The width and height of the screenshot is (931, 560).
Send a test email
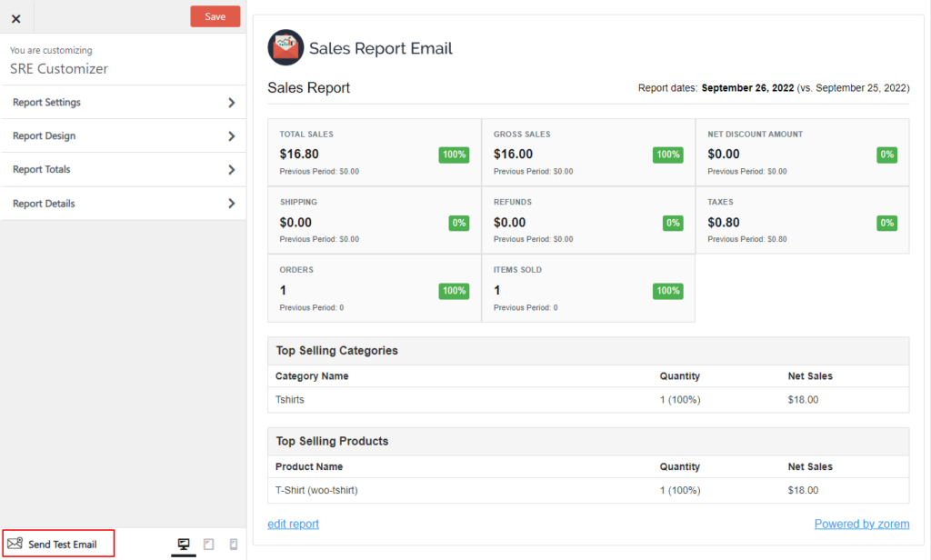[x=58, y=543]
